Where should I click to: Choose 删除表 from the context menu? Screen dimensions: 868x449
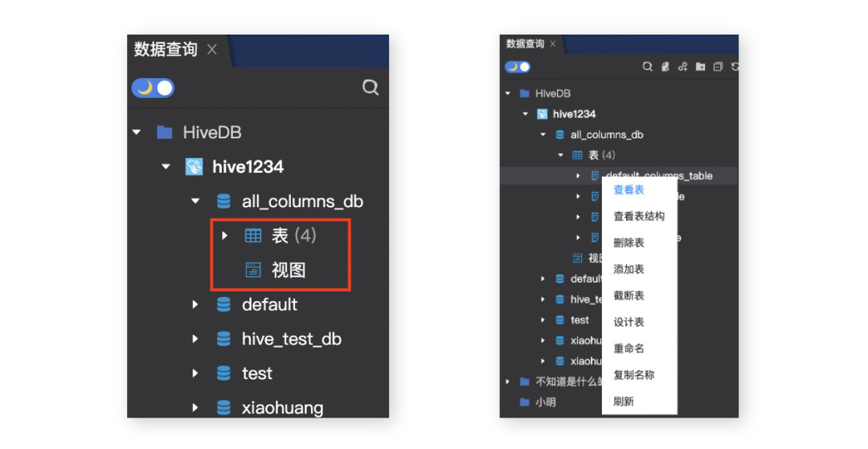point(628,243)
